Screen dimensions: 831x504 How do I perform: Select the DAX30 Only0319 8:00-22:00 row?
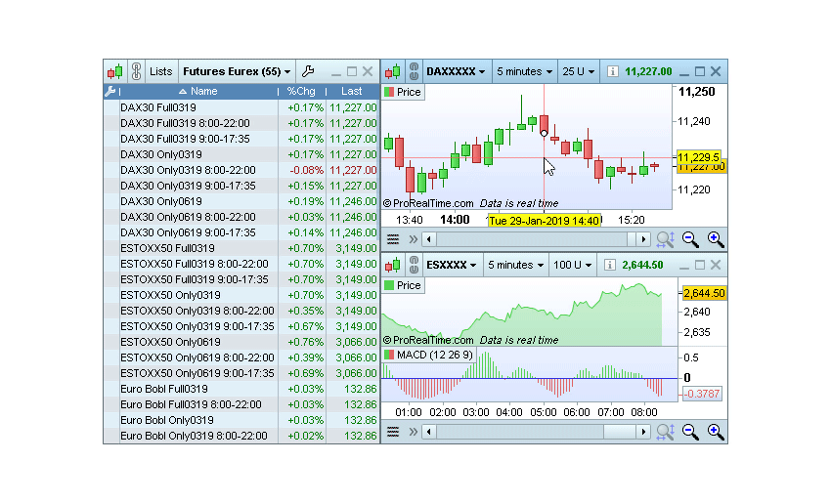(241, 170)
